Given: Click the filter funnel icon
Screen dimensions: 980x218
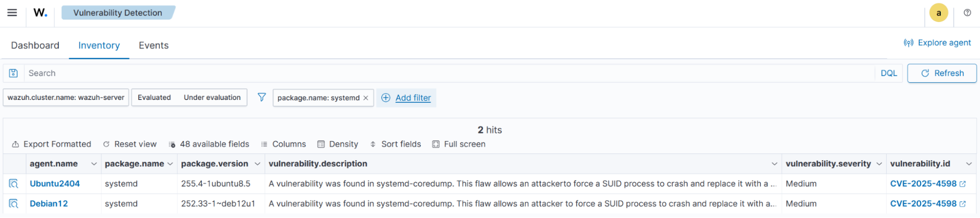Looking at the screenshot, I should click(x=262, y=97).
